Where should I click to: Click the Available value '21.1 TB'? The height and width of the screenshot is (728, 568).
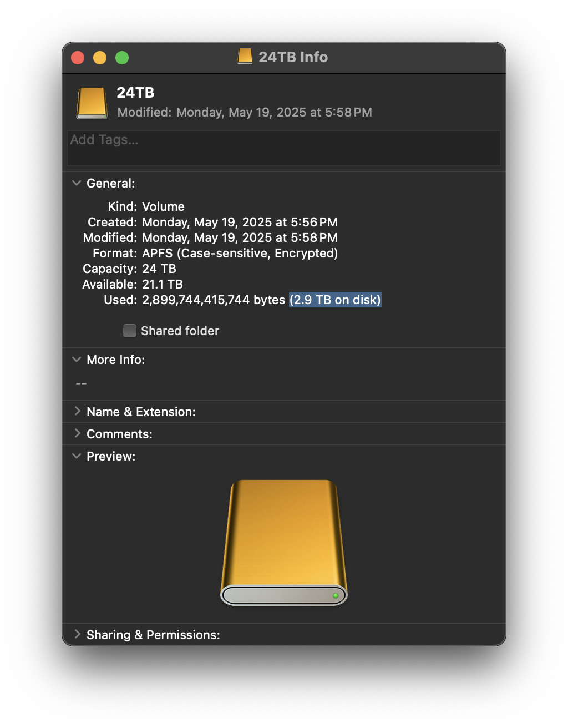point(163,284)
